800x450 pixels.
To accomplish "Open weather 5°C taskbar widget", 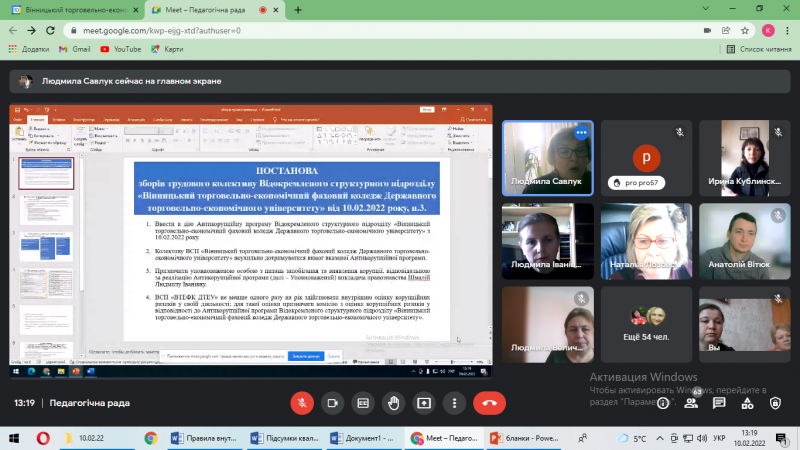I will [632, 438].
